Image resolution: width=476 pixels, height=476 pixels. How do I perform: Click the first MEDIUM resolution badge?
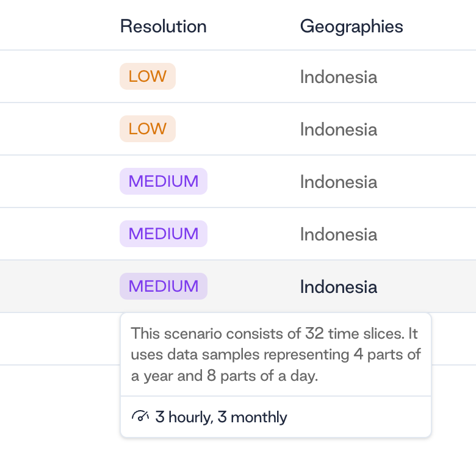tap(164, 181)
